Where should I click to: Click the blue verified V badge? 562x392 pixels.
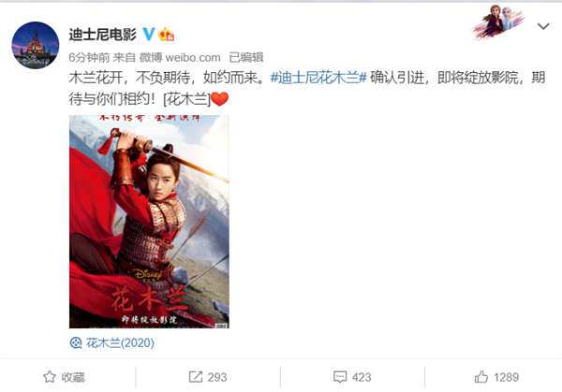click(x=148, y=35)
